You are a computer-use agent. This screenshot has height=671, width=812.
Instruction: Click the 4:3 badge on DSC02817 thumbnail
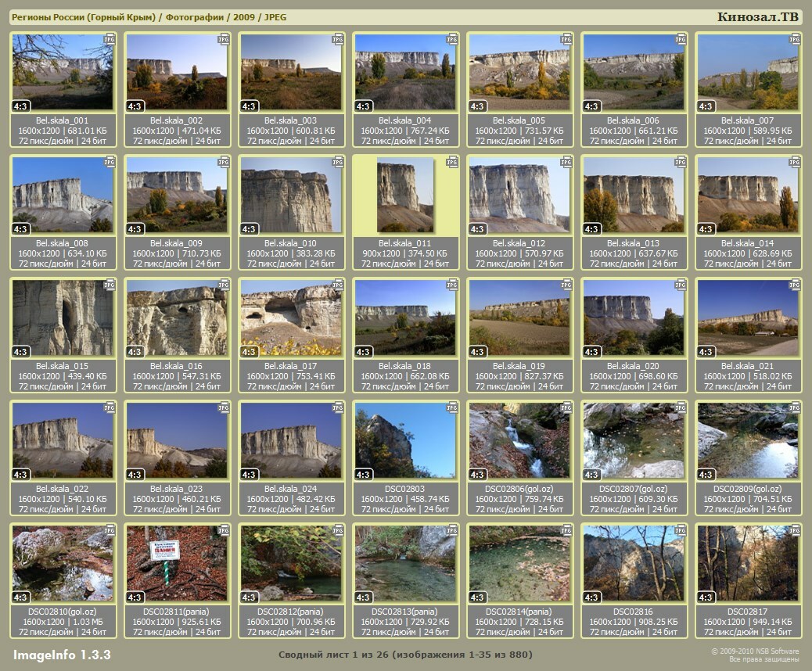(706, 597)
